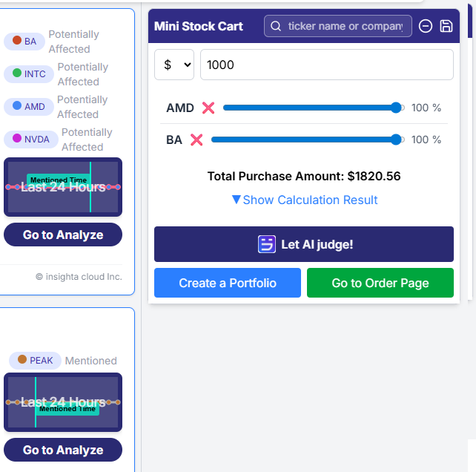Remove AMD with the red X icon
Image resolution: width=476 pixels, height=472 pixels.
[x=208, y=108]
